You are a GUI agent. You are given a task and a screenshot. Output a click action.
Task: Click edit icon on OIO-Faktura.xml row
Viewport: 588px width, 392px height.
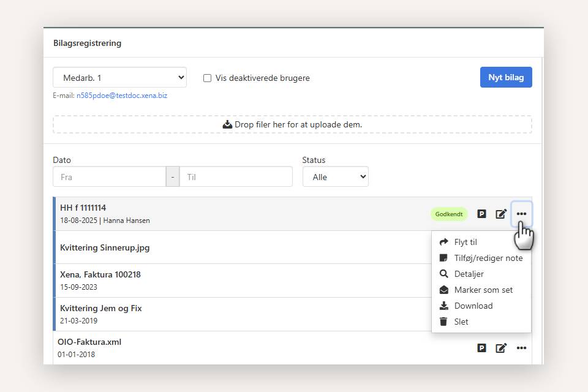501,348
